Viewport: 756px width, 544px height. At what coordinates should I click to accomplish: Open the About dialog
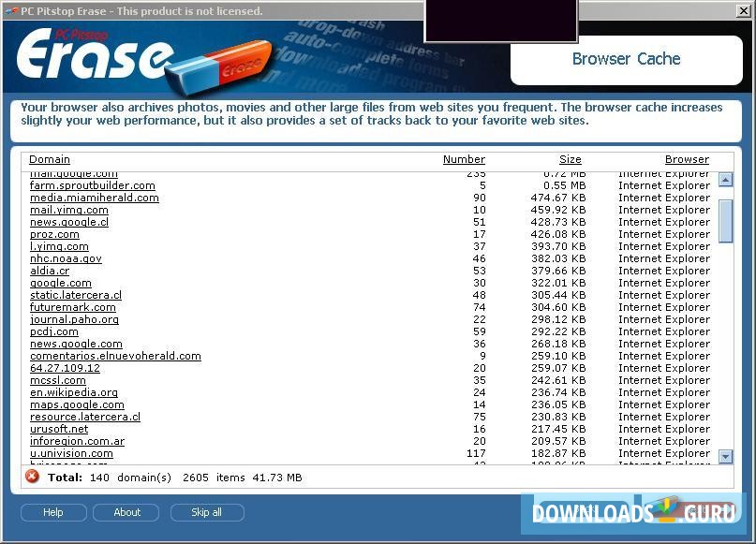pos(126,512)
